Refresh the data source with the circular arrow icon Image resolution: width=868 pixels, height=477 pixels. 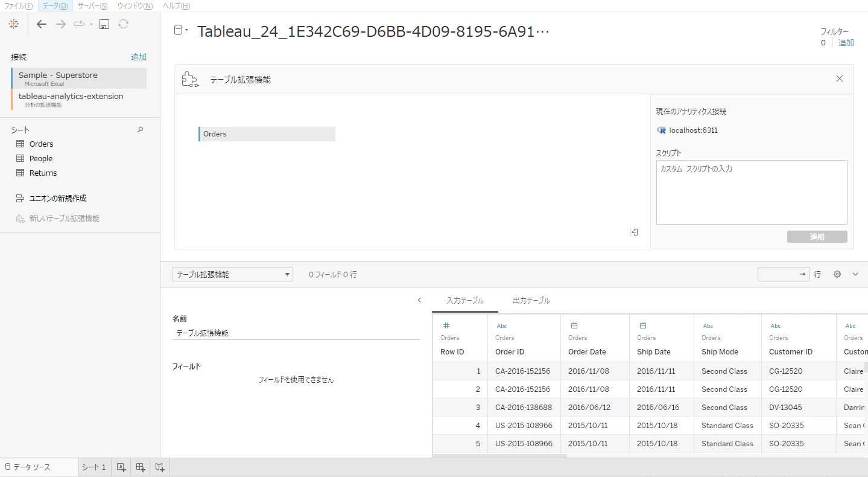pyautogui.click(x=123, y=24)
